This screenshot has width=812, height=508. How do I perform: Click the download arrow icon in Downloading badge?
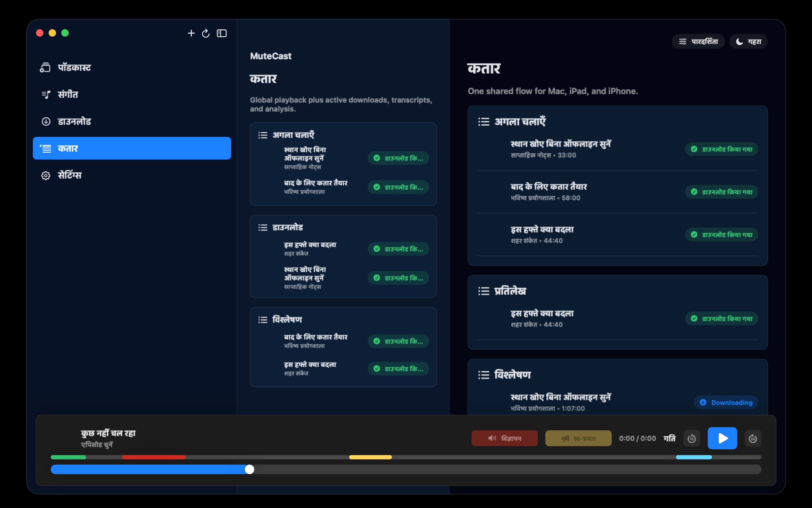703,402
